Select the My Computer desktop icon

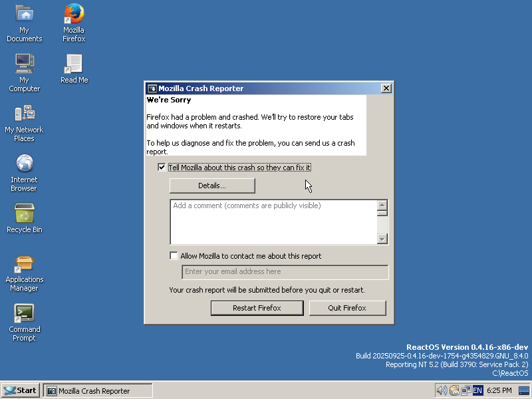(x=24, y=64)
